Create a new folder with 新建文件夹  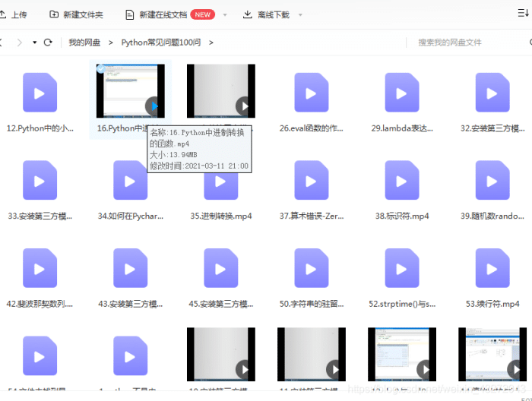[x=76, y=14]
